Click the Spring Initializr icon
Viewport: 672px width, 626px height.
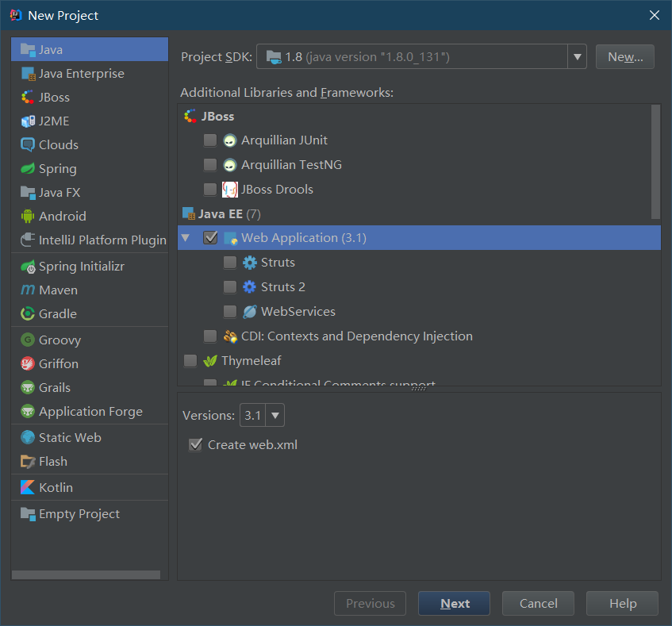click(x=28, y=267)
